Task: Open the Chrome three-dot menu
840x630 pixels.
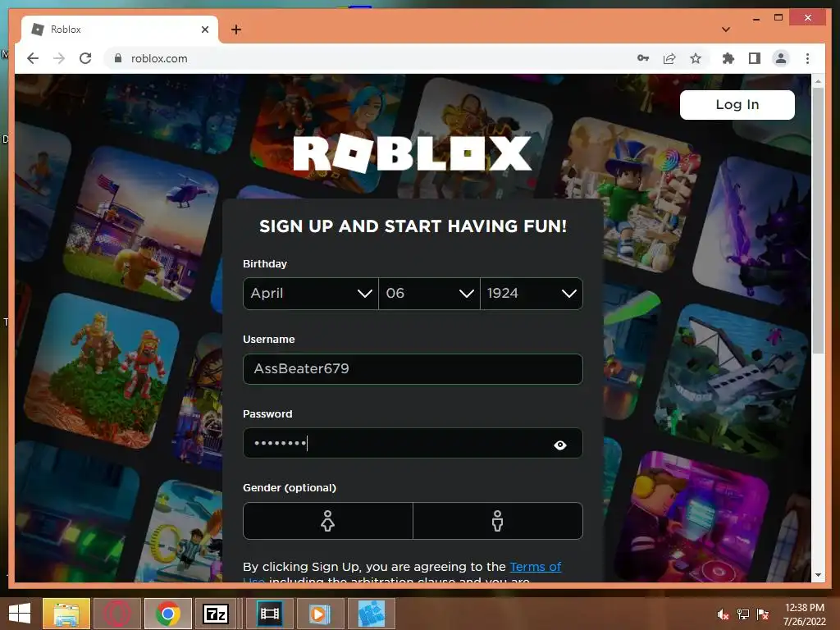Action: tap(807, 58)
